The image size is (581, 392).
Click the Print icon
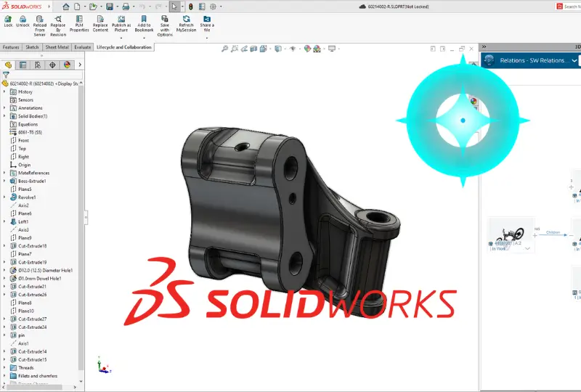pyautogui.click(x=126, y=7)
